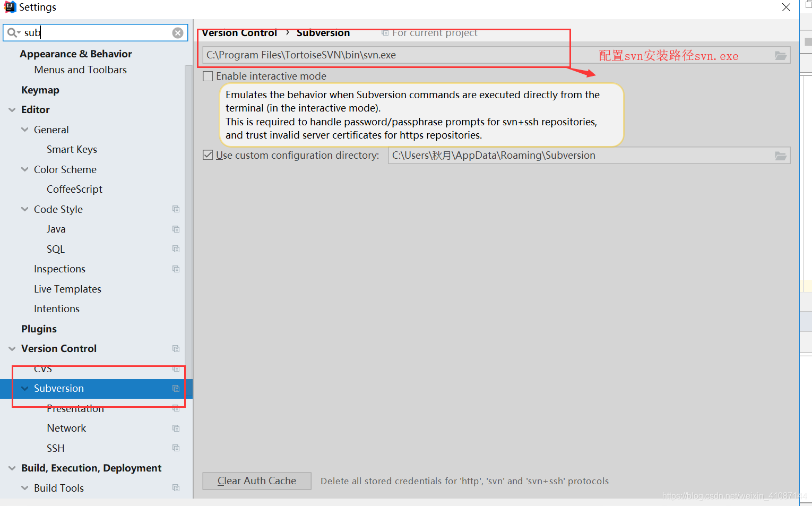Click the project-level icon next to Build Tools
The width and height of the screenshot is (812, 506).
[176, 488]
